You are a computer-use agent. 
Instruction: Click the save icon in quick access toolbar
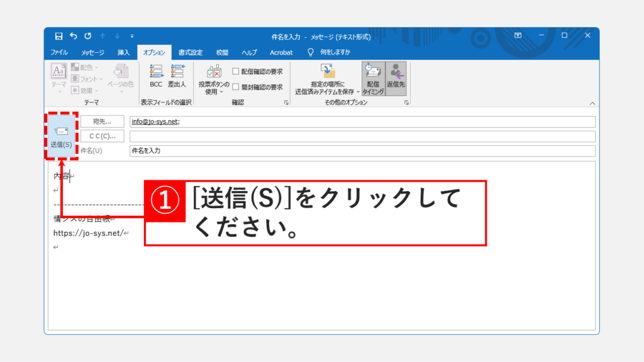tap(58, 36)
